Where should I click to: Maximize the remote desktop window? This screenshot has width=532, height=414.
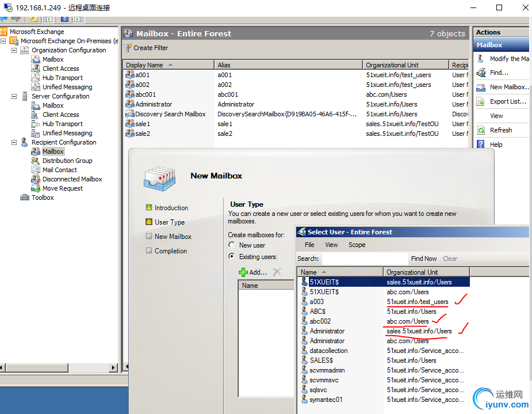(x=499, y=7)
